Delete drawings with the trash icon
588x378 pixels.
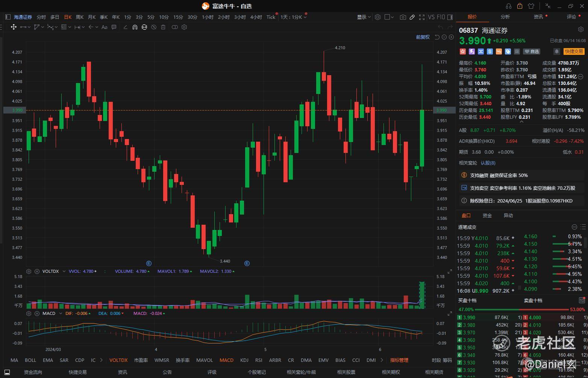(x=163, y=27)
